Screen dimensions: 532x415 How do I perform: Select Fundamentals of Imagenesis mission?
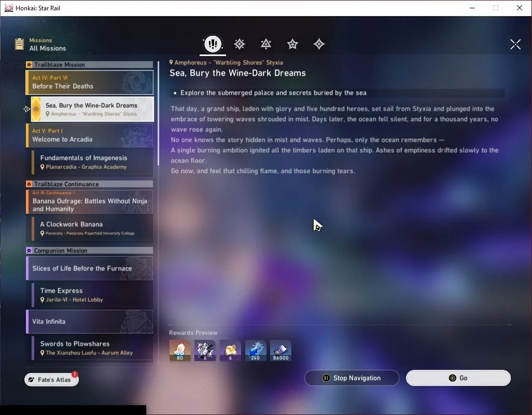92,162
